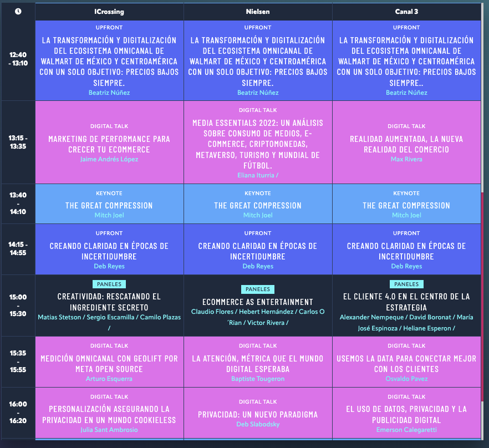Open 'Creando claridad en épocas de incertidumbre' in Canal 3
Screen dimensions: 489x448
click(406, 251)
